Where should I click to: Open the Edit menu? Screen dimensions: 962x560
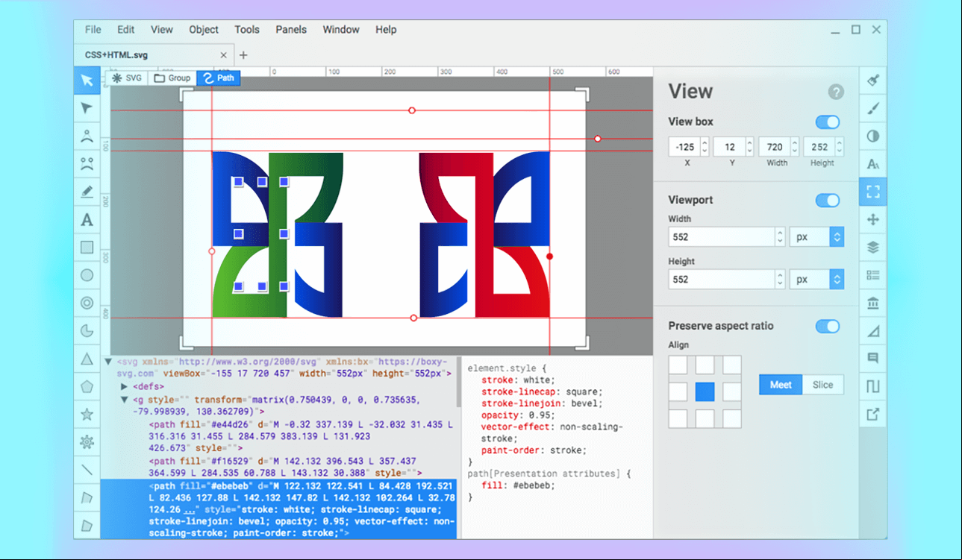tap(126, 30)
